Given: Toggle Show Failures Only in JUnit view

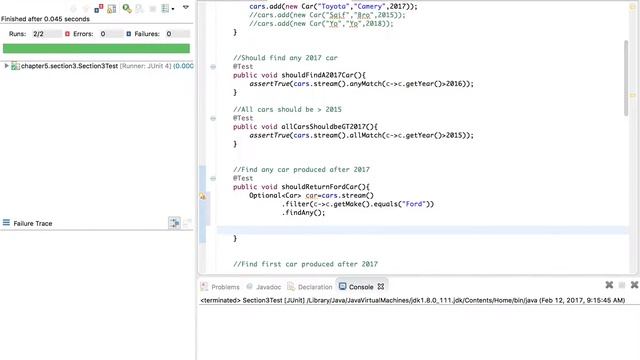Looking at the screenshot, I should tap(99, 8).
